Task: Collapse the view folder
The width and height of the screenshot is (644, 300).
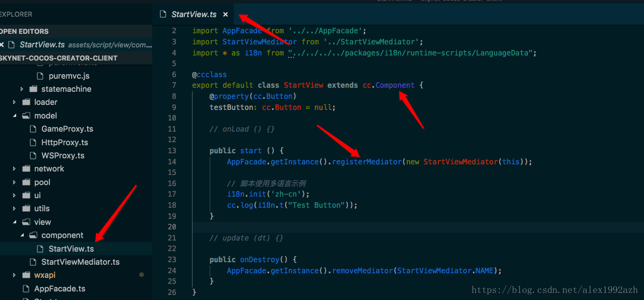Action: point(15,222)
